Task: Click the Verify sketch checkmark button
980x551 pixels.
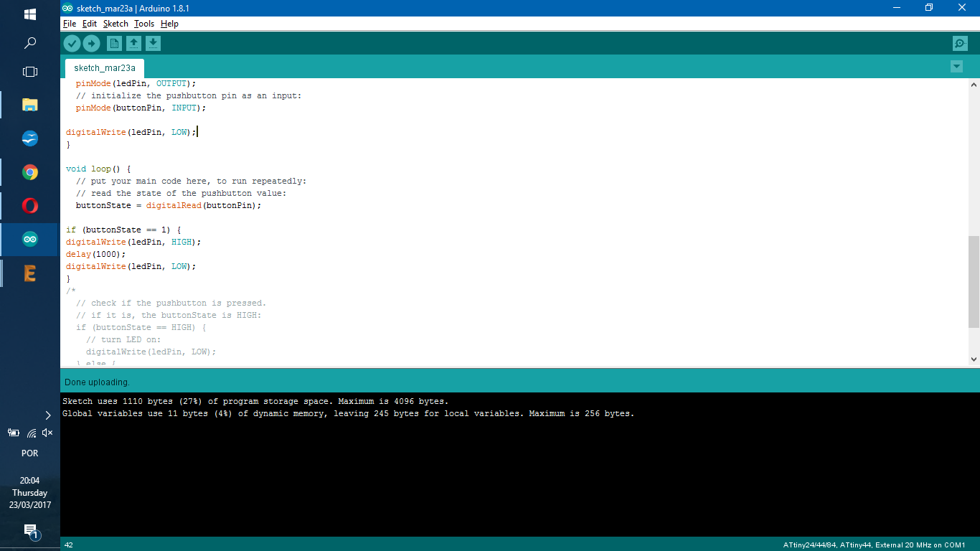Action: [72, 44]
